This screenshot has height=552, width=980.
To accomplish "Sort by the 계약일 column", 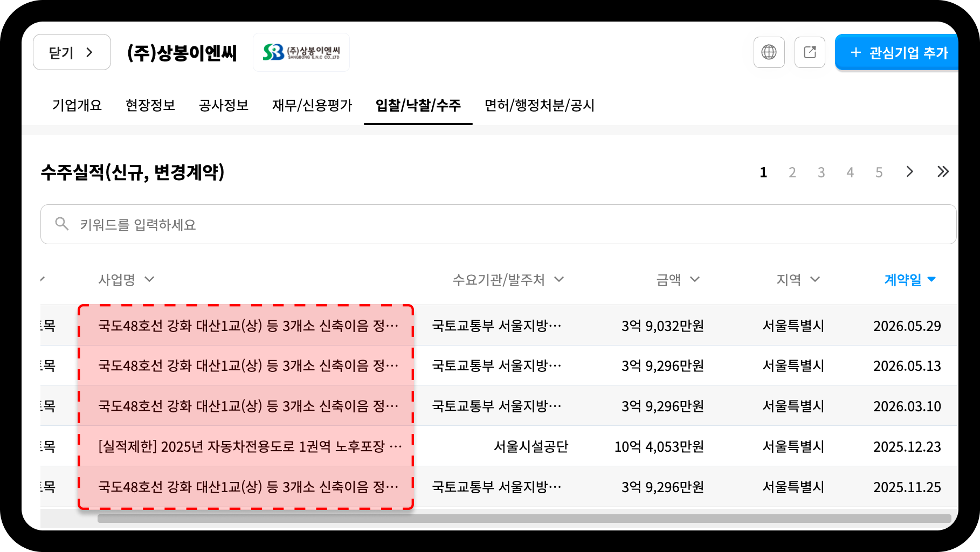I will (910, 279).
